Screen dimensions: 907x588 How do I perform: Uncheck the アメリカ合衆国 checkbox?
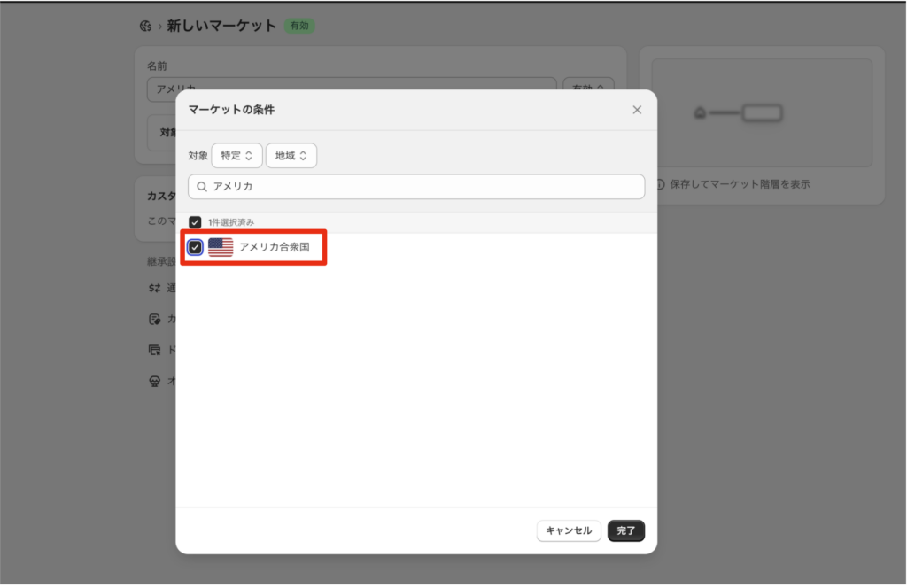tap(195, 248)
